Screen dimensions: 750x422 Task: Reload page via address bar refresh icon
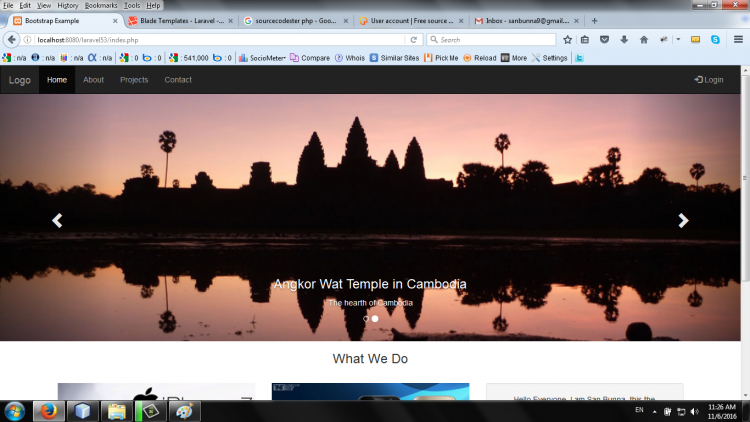click(x=414, y=40)
